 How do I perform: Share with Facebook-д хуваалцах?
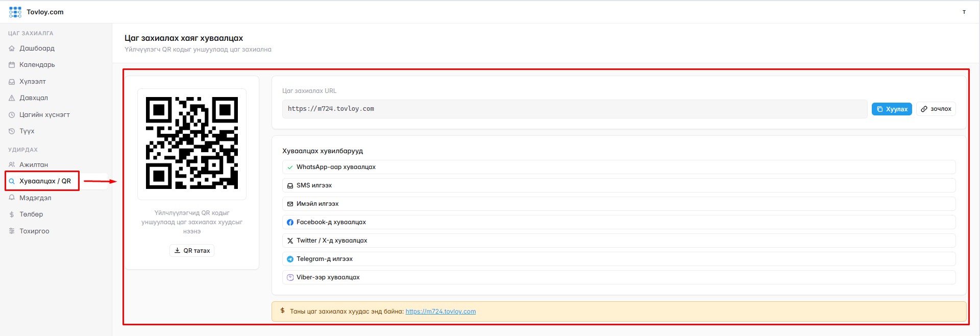pyautogui.click(x=619, y=222)
